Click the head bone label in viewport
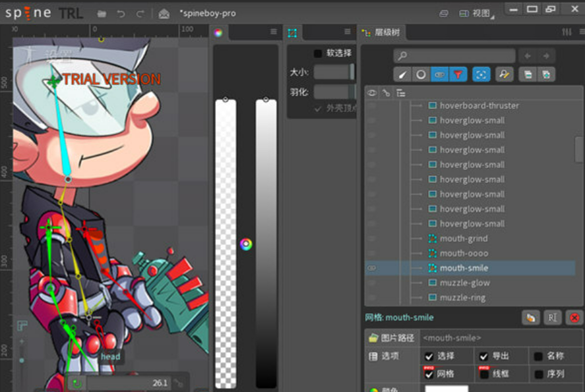Screen dimensions: 585x392 click(x=110, y=356)
